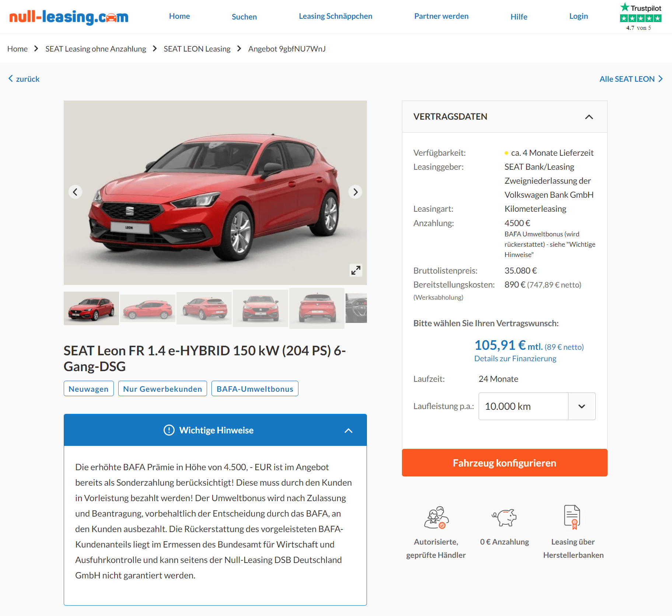Click the Herstellerbanken document icon
Screen dimensions: 672x616
(x=572, y=517)
